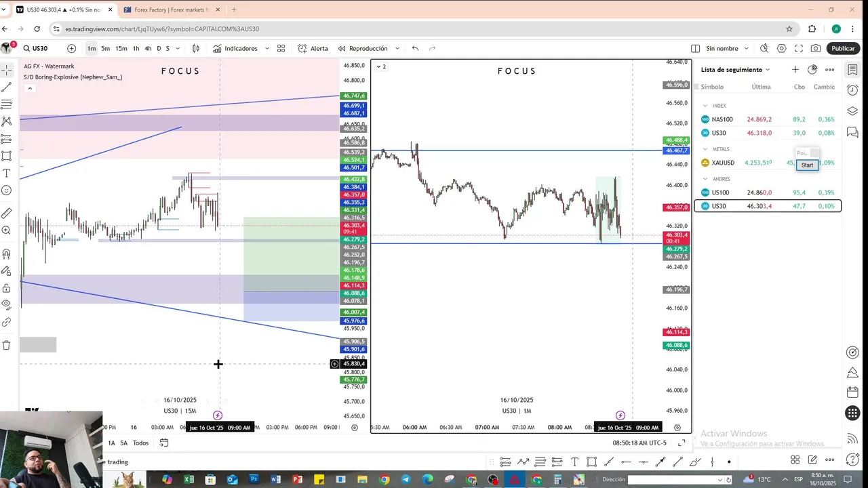Viewport: 868px width, 488px height.
Task: Open the quick search icon
Action: click(x=764, y=48)
